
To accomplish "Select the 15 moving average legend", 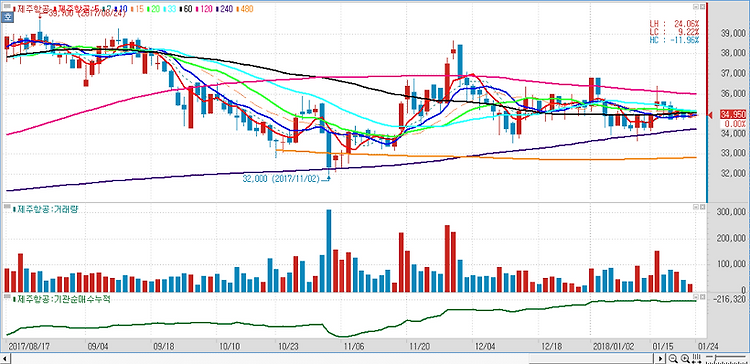I will coord(138,9).
